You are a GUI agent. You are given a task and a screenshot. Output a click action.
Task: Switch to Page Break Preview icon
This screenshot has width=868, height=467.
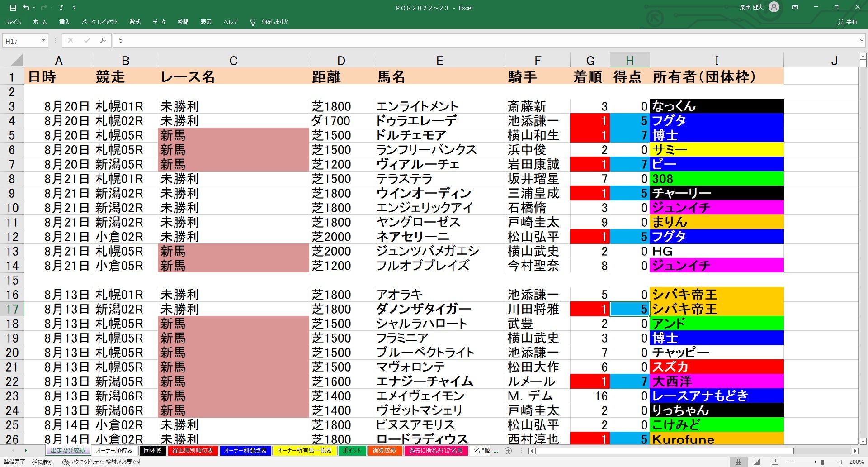[x=774, y=462]
